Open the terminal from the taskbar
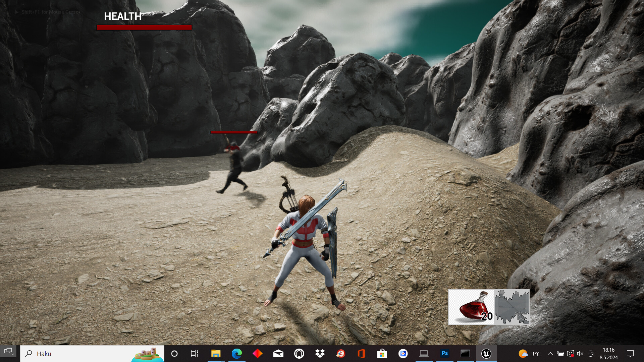The width and height of the screenshot is (644, 362). (465, 354)
